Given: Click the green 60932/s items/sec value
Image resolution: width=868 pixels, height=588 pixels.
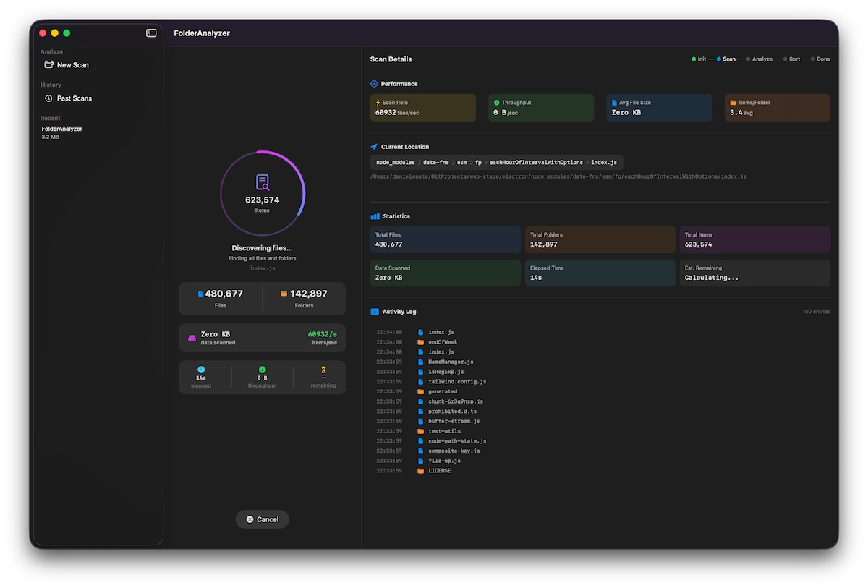Looking at the screenshot, I should [x=323, y=334].
